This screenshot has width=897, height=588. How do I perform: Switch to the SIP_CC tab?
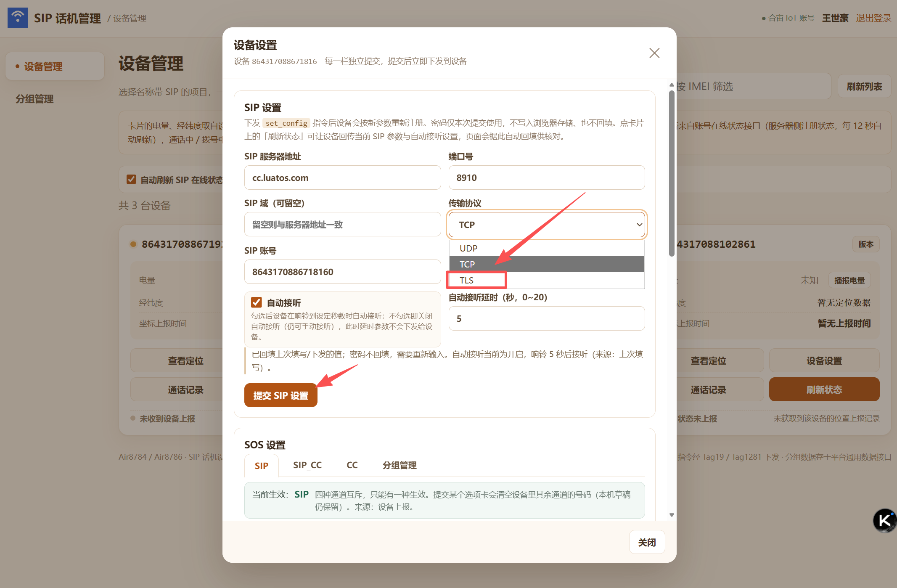pos(307,465)
